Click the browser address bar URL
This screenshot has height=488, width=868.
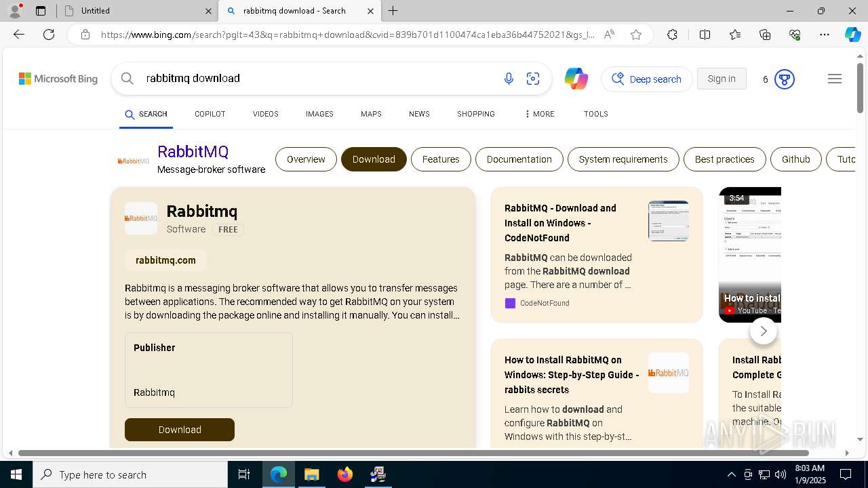click(x=347, y=35)
